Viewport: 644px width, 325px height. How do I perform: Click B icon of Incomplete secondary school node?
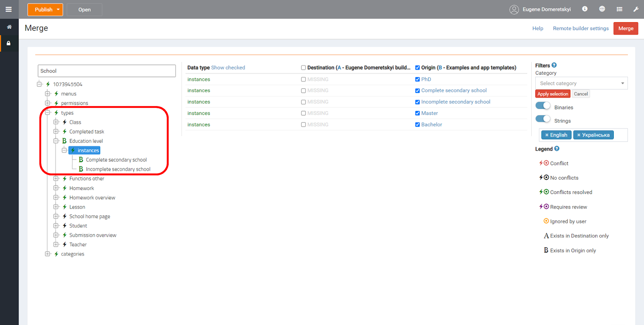pyautogui.click(x=81, y=169)
